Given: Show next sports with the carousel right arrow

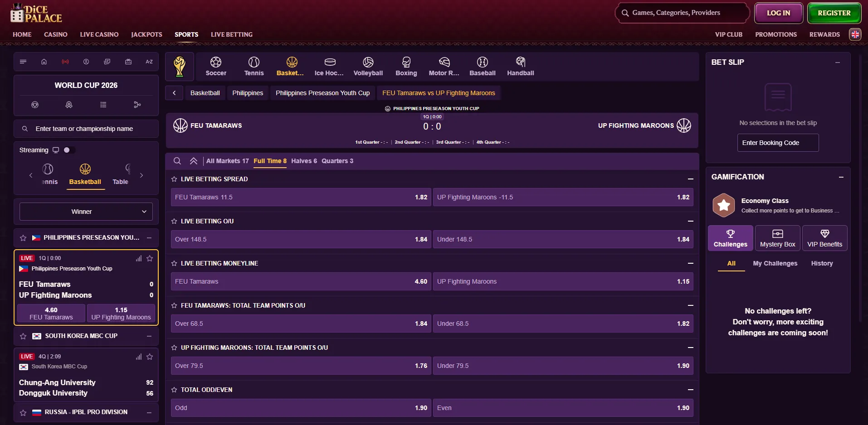Looking at the screenshot, I should [x=141, y=175].
